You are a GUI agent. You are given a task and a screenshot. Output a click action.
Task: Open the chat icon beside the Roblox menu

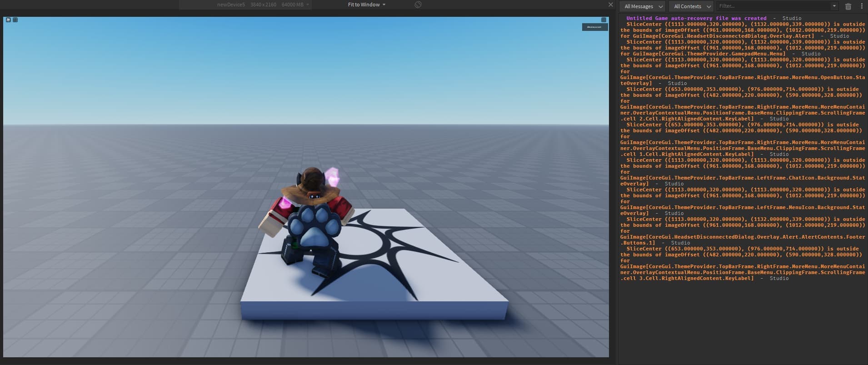click(15, 20)
